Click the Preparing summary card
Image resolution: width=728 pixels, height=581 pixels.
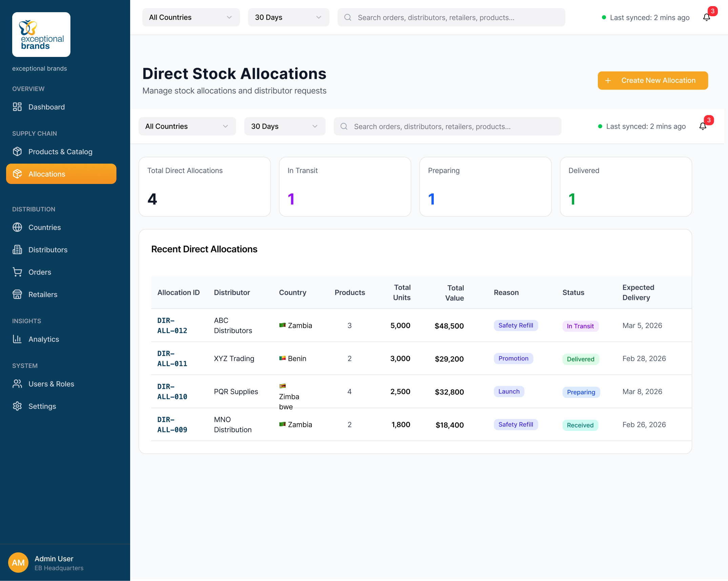[x=486, y=187]
